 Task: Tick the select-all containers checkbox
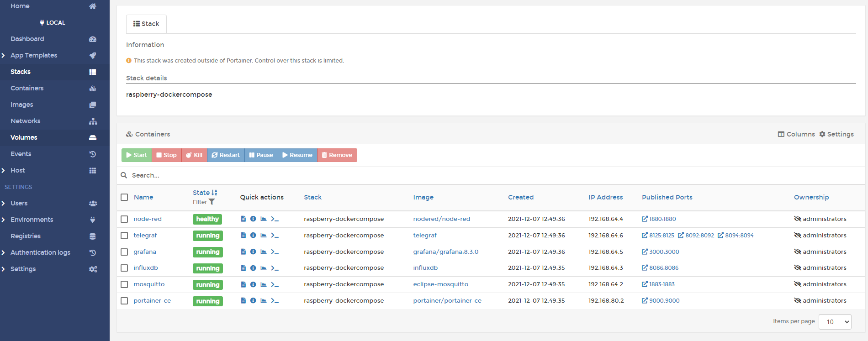click(124, 197)
